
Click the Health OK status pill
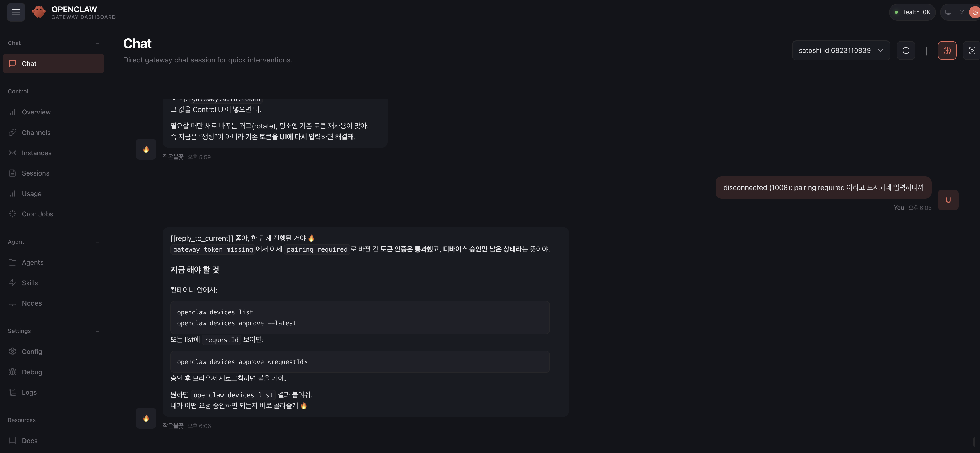click(912, 12)
